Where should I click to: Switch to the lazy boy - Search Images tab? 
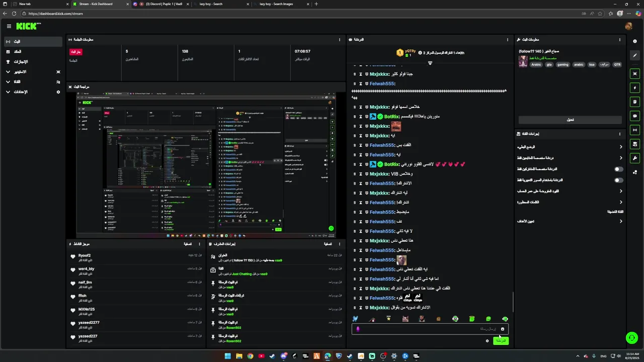coord(281,4)
